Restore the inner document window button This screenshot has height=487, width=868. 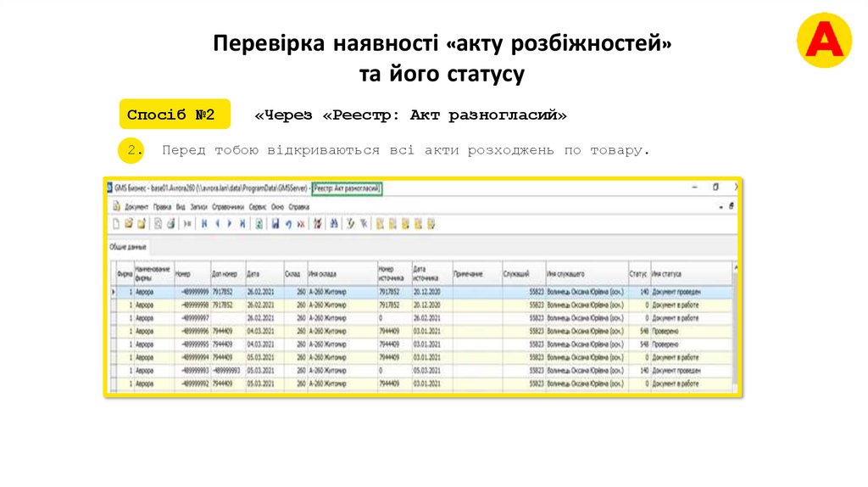point(732,206)
